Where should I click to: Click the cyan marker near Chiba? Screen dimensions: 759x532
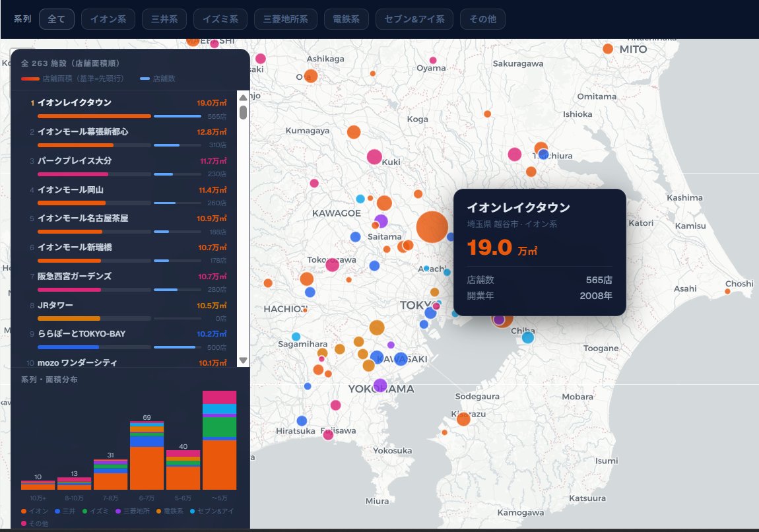coord(528,337)
